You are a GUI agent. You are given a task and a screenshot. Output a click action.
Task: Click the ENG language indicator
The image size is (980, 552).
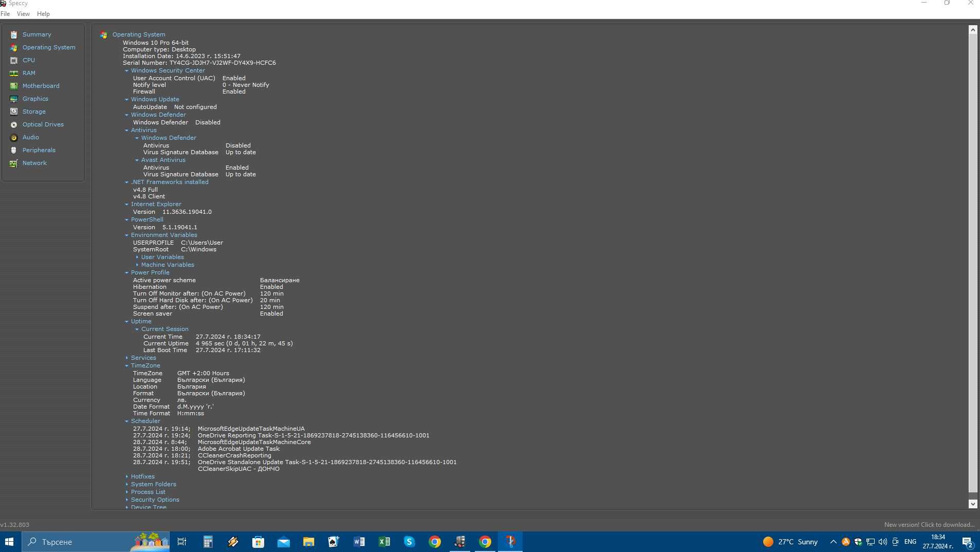[910, 542]
